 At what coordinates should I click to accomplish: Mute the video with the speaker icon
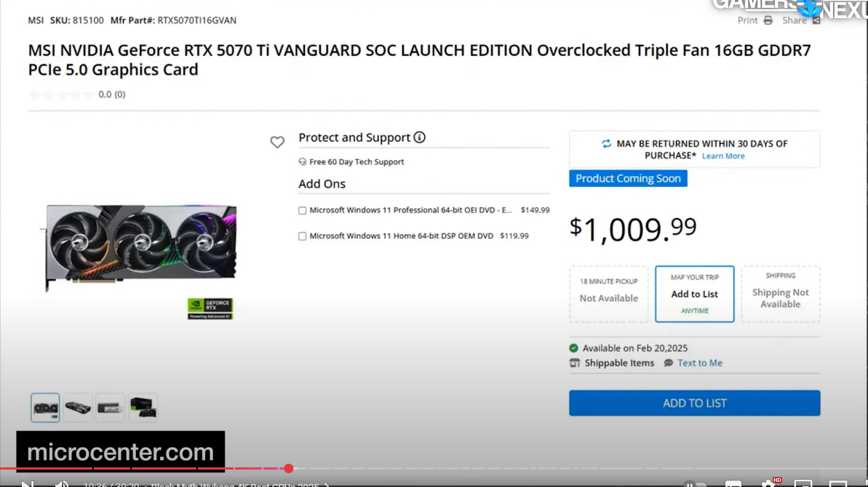[61, 484]
